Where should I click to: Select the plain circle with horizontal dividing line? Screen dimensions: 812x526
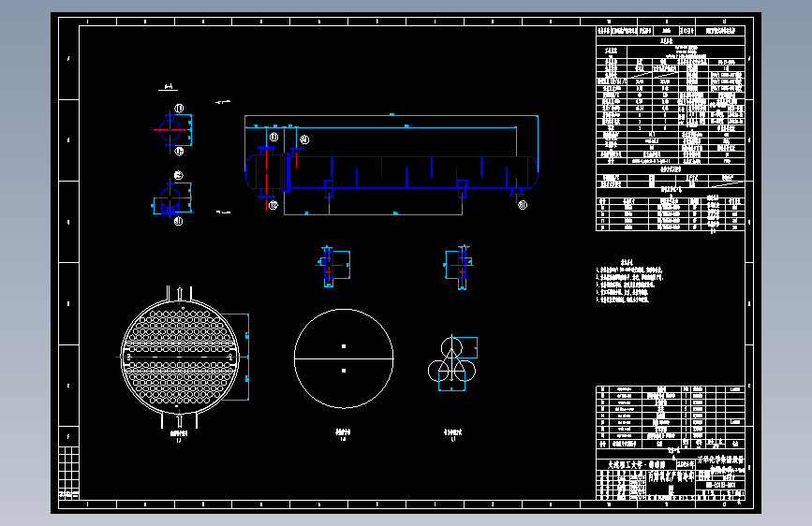click(x=344, y=358)
